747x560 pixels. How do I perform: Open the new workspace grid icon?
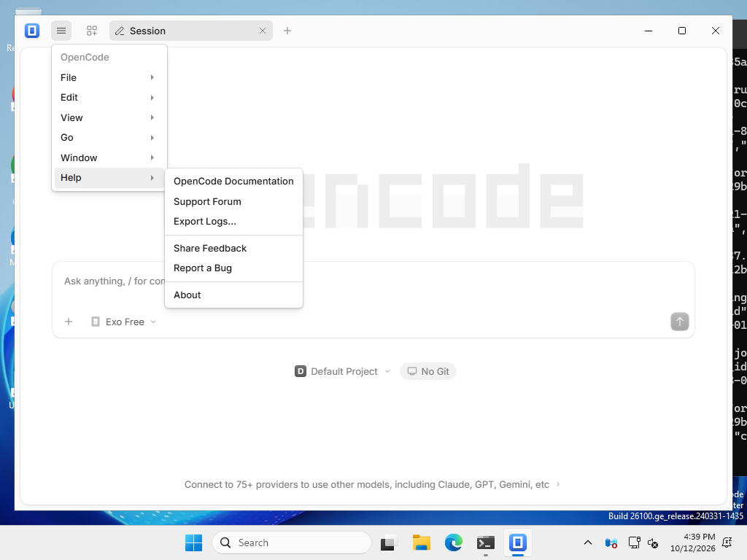[91, 31]
